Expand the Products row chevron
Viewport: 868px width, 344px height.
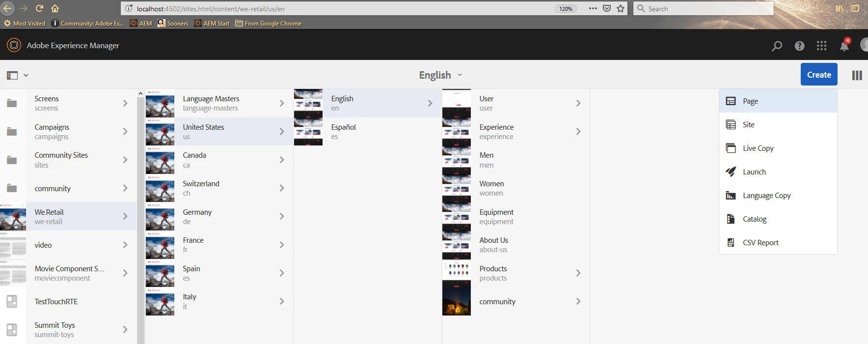pyautogui.click(x=578, y=273)
